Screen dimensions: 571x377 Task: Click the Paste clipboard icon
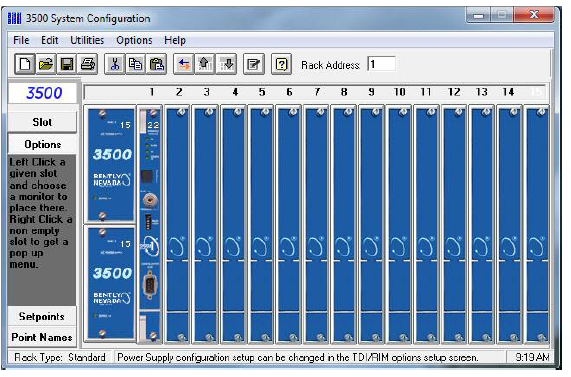coord(157,64)
